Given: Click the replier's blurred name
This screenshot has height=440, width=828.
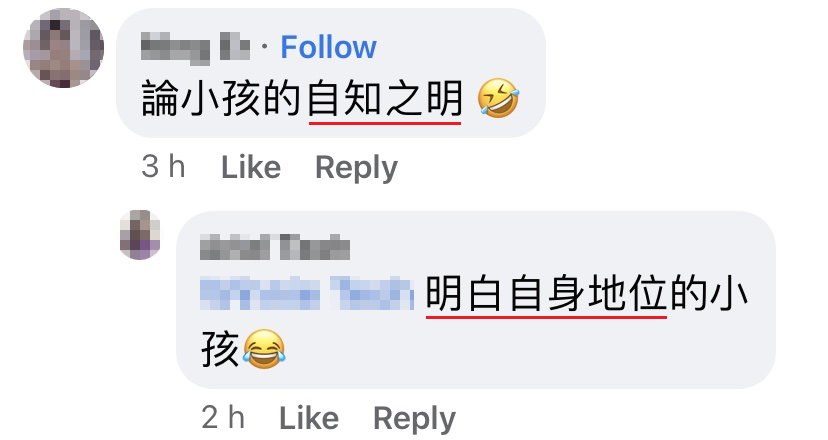Looking at the screenshot, I should pos(275,247).
